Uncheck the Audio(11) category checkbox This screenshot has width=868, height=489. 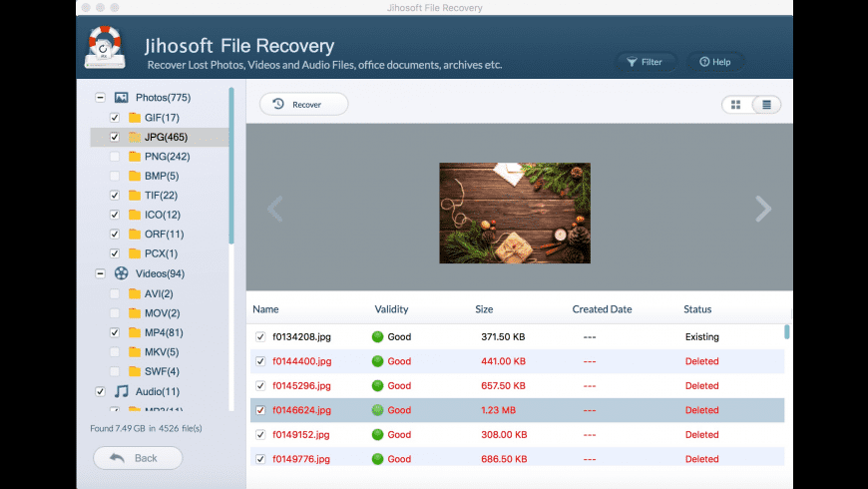(100, 391)
